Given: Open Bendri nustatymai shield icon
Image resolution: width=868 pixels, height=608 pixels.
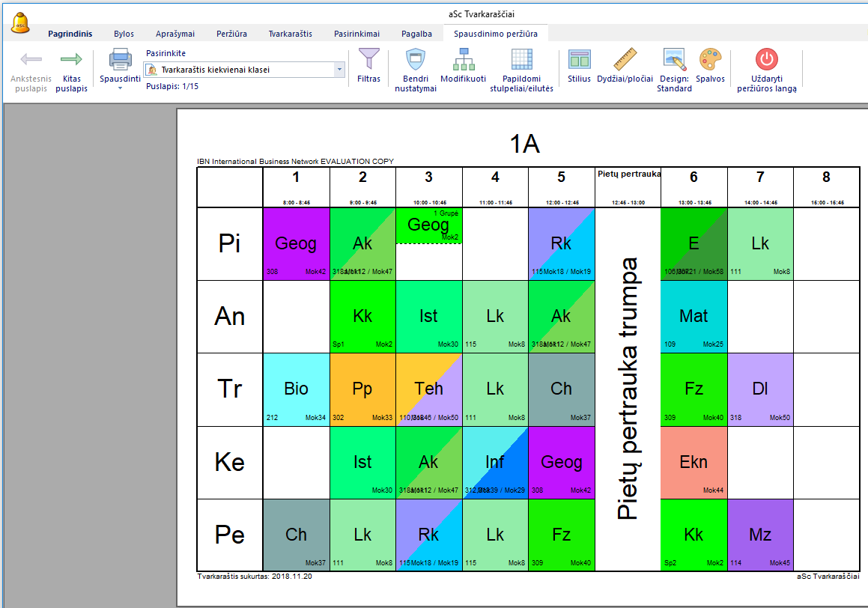Looking at the screenshot, I should (x=415, y=59).
